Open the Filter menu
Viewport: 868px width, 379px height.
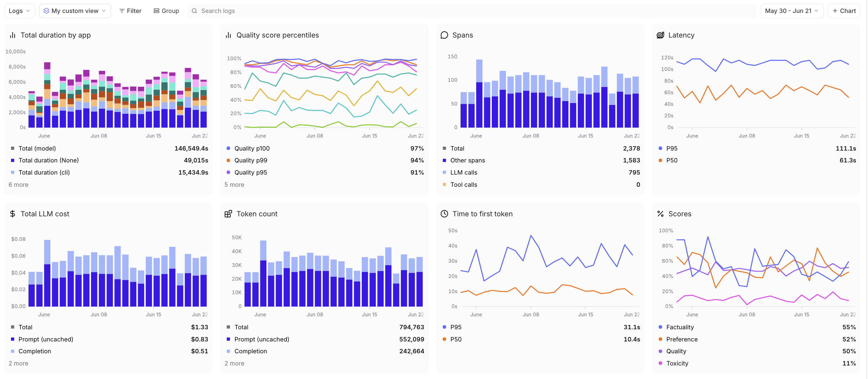click(x=130, y=11)
